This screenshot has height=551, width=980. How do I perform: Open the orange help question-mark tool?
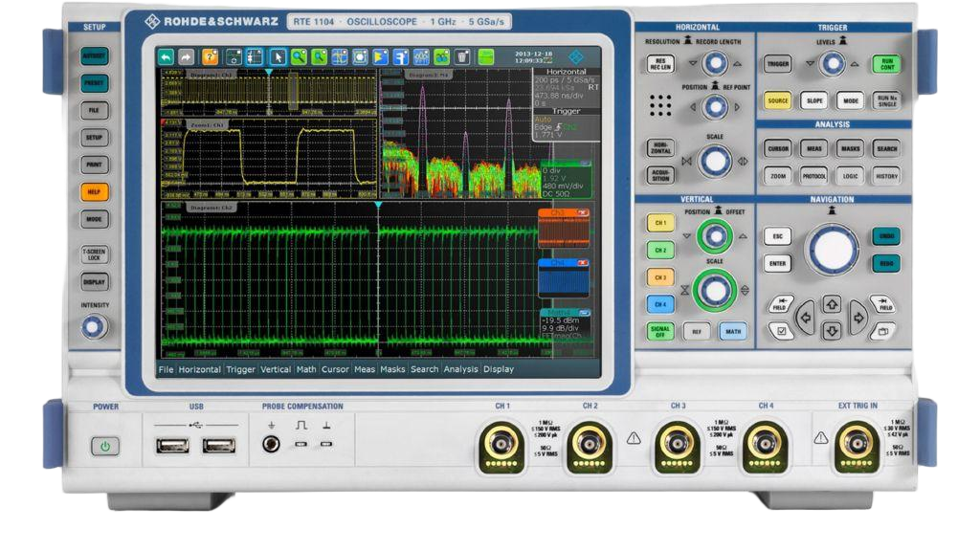pyautogui.click(x=210, y=57)
